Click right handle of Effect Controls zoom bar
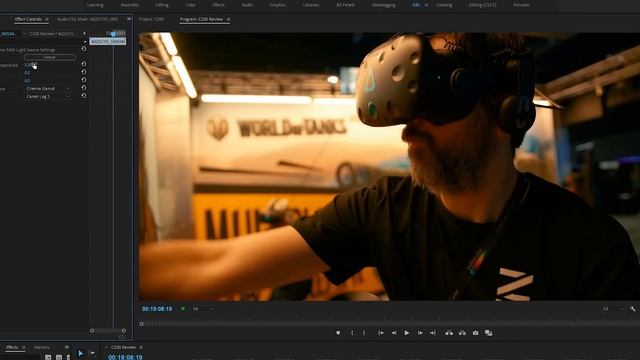 124,331
